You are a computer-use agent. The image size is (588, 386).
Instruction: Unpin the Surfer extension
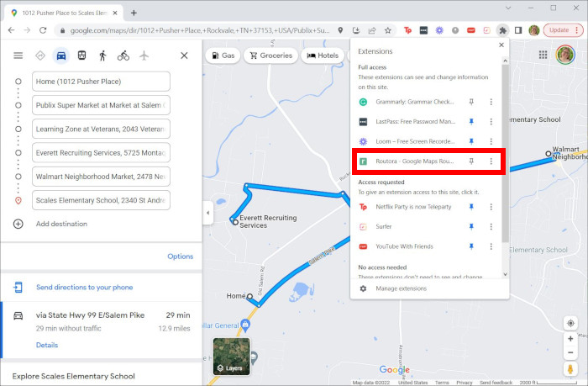[471, 227]
